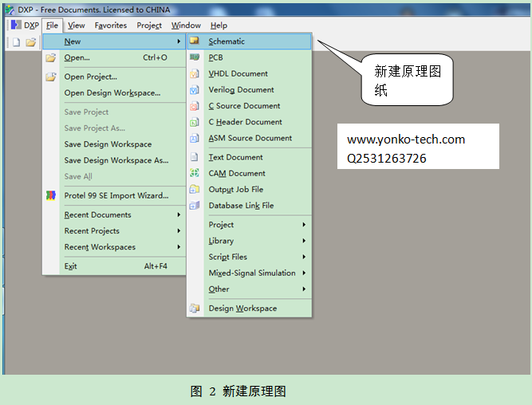Image resolution: width=532 pixels, height=405 pixels.
Task: Choose Exit in File menu
Action: (114, 266)
